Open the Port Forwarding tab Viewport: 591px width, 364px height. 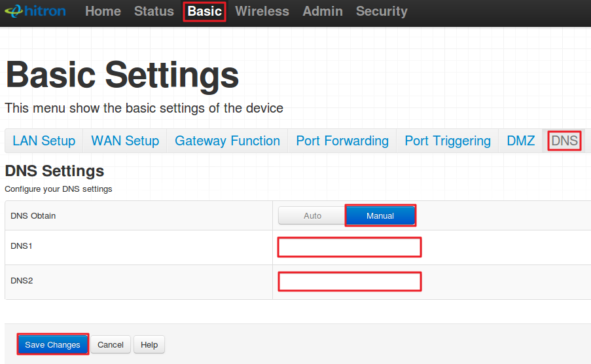pos(342,141)
